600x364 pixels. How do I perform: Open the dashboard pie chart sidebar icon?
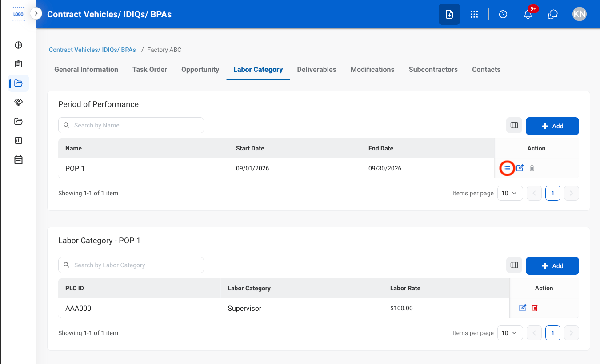(18, 45)
